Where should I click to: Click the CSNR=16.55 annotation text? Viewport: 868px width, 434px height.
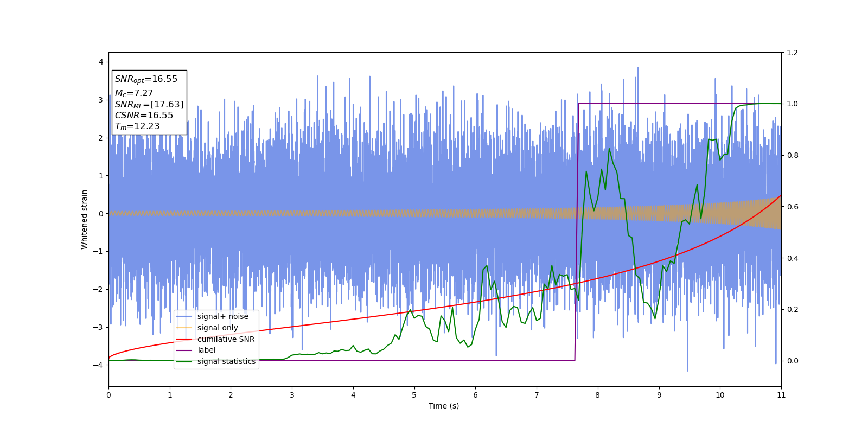(x=144, y=115)
